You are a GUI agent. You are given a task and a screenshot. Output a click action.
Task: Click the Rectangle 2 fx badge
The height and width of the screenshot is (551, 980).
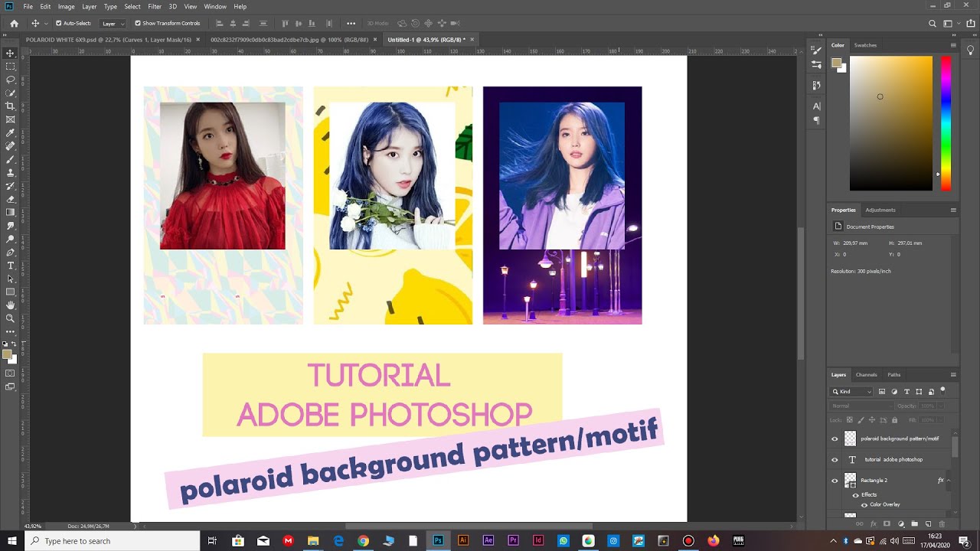(941, 481)
